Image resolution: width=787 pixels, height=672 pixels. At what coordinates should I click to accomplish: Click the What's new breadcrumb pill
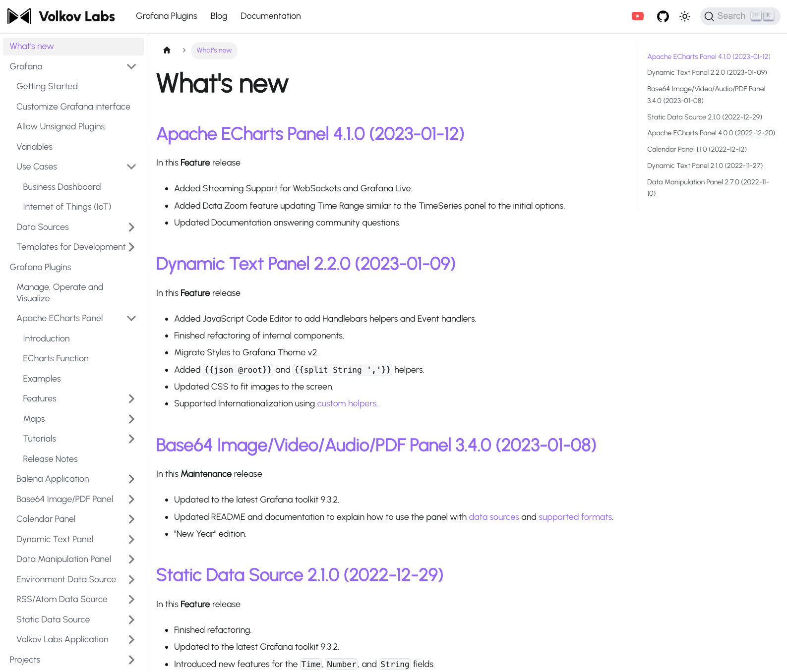point(214,51)
